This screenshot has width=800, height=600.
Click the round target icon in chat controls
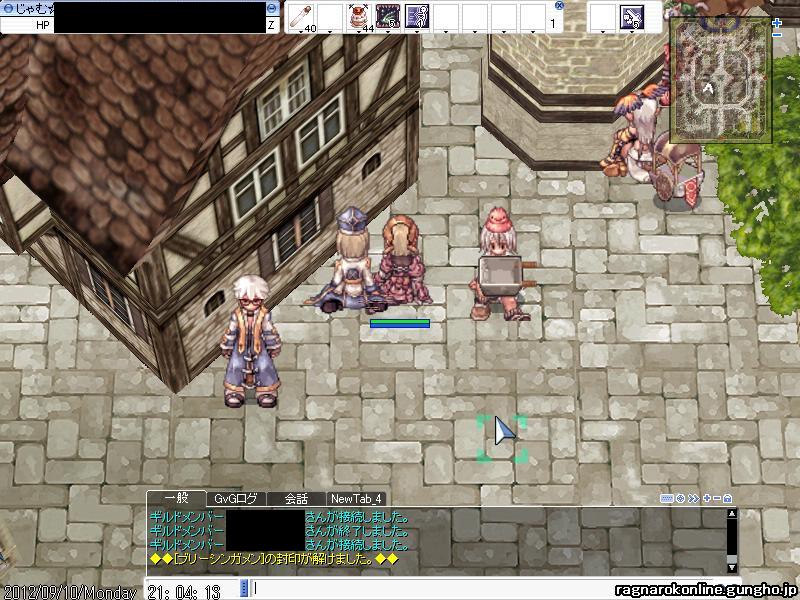(680, 498)
